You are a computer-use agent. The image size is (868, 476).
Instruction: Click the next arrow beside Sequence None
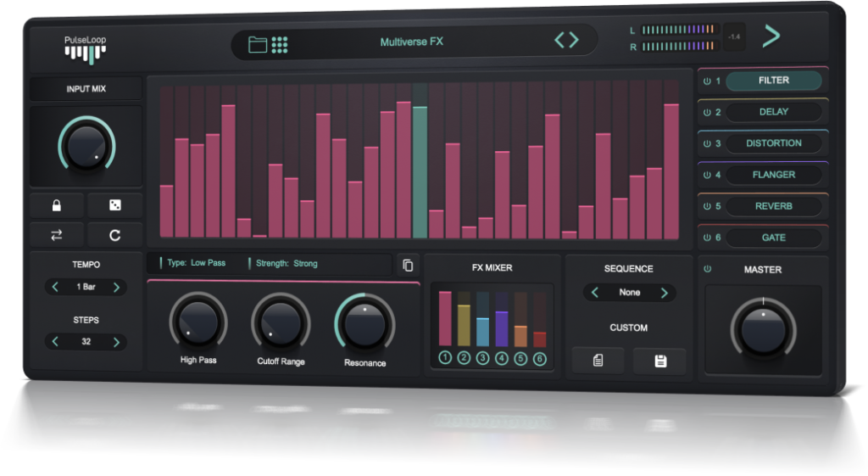(664, 293)
